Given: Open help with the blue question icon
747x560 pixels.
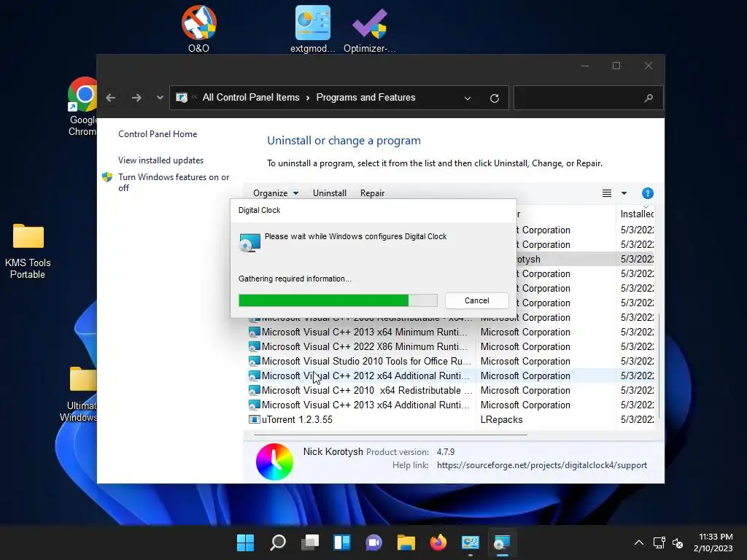Looking at the screenshot, I should click(x=648, y=192).
